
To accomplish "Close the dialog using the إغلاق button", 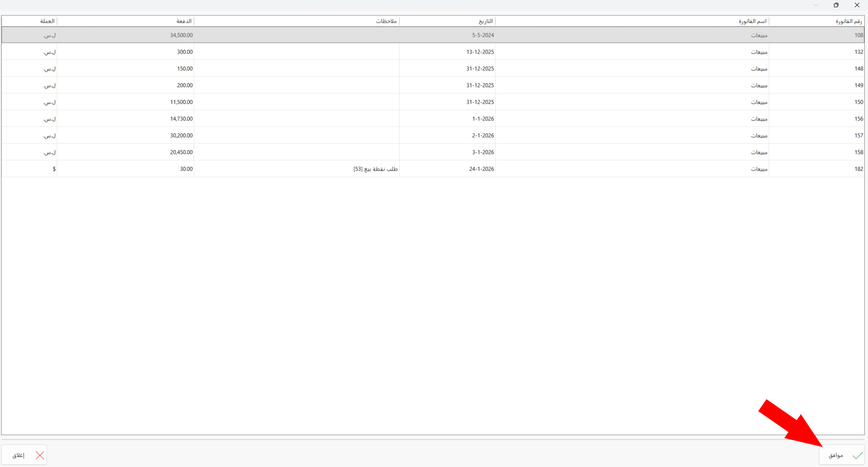I will (24, 455).
